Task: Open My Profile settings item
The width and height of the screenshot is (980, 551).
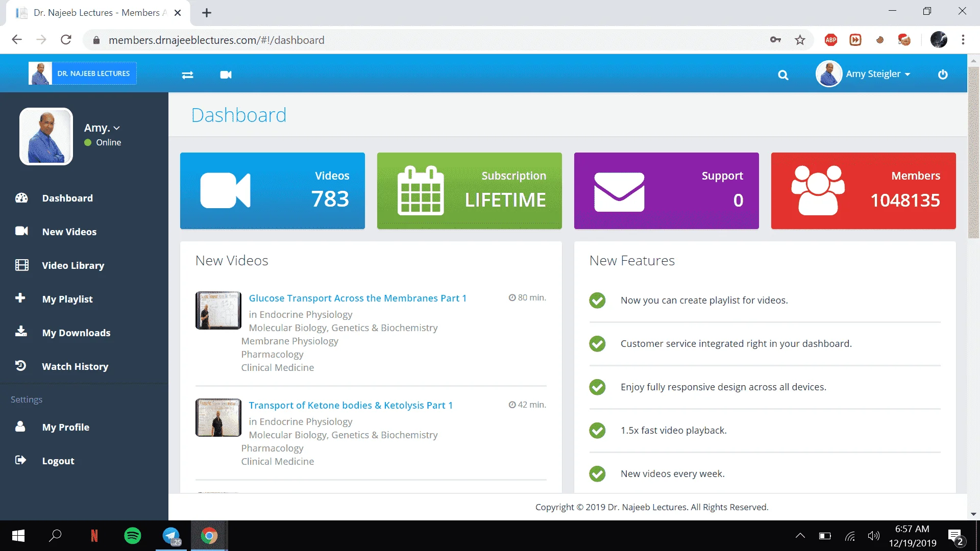Action: click(66, 427)
